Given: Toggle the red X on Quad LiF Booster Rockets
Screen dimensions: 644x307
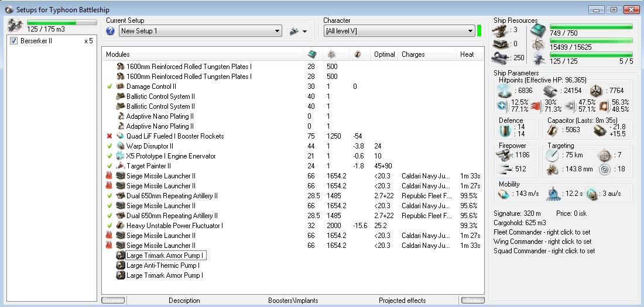Looking at the screenshot, I should coord(109,136).
